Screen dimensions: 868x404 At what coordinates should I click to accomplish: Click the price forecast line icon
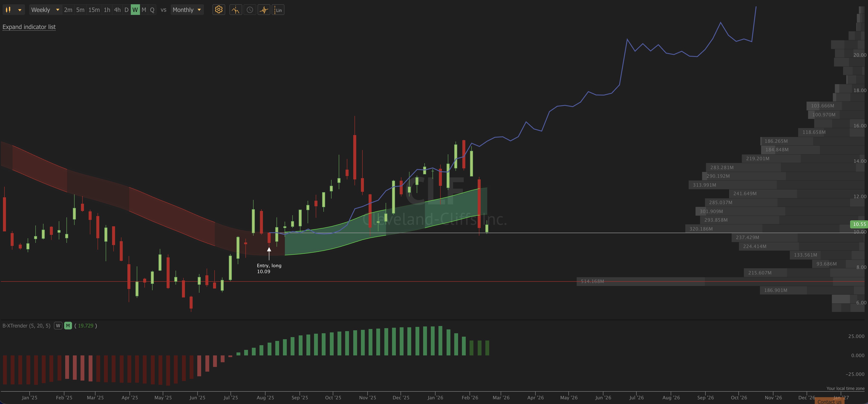[x=235, y=10]
